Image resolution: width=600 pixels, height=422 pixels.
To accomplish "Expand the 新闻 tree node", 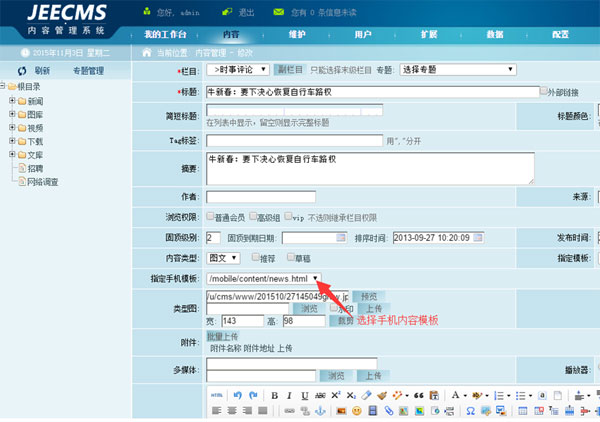I will coord(12,102).
